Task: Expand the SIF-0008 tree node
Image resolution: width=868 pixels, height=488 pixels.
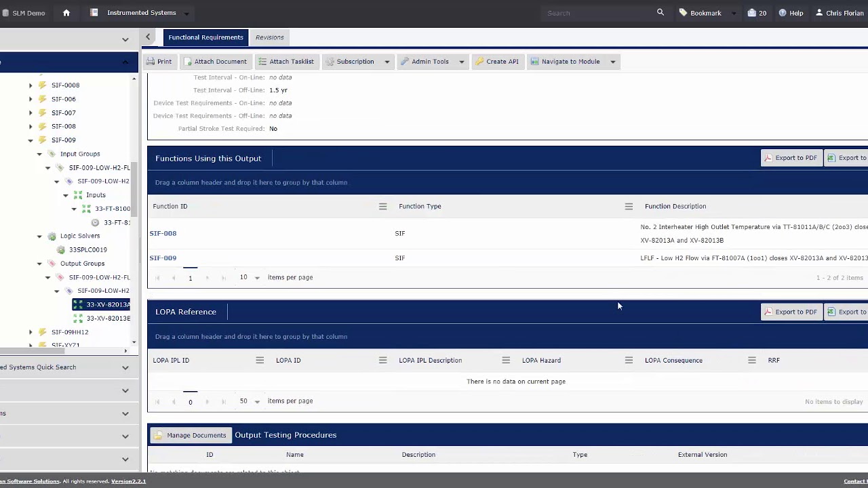Action: coord(31,85)
